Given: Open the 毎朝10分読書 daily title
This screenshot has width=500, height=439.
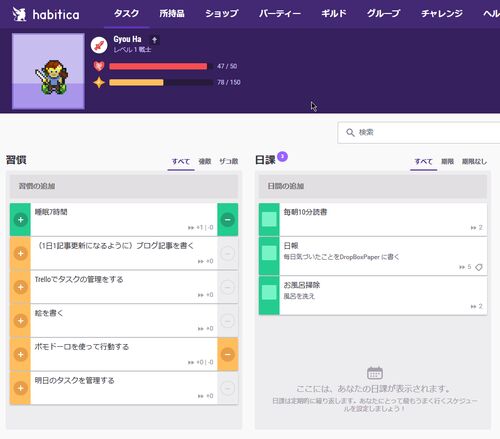Looking at the screenshot, I should point(305,212).
